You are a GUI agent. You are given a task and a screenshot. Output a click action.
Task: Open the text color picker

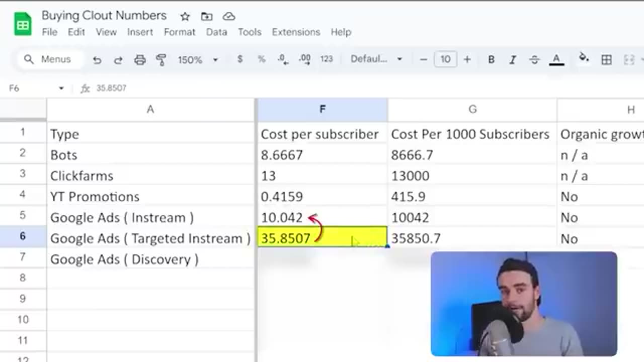(556, 60)
